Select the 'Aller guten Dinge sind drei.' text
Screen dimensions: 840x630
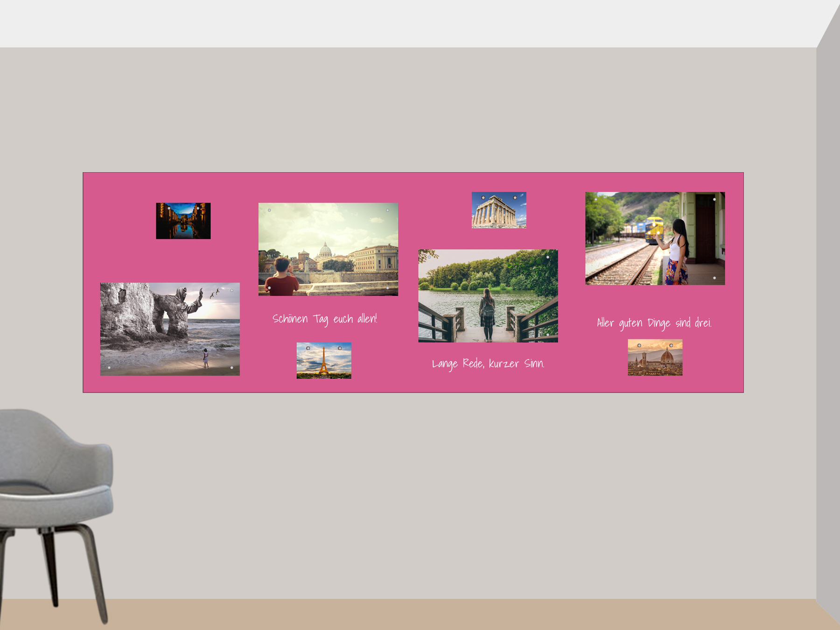point(654,323)
